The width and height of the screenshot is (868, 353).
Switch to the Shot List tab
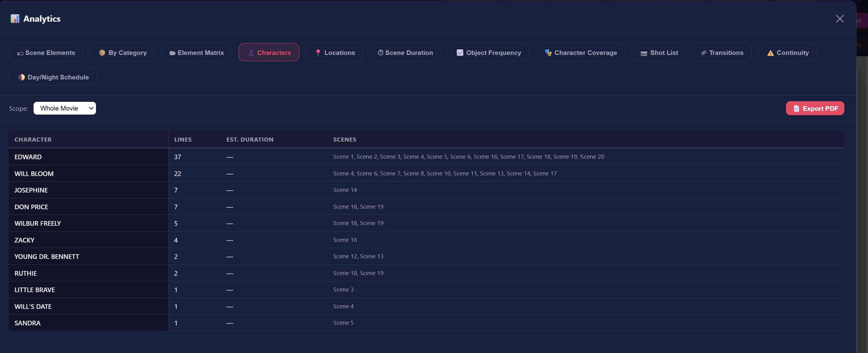coord(658,52)
